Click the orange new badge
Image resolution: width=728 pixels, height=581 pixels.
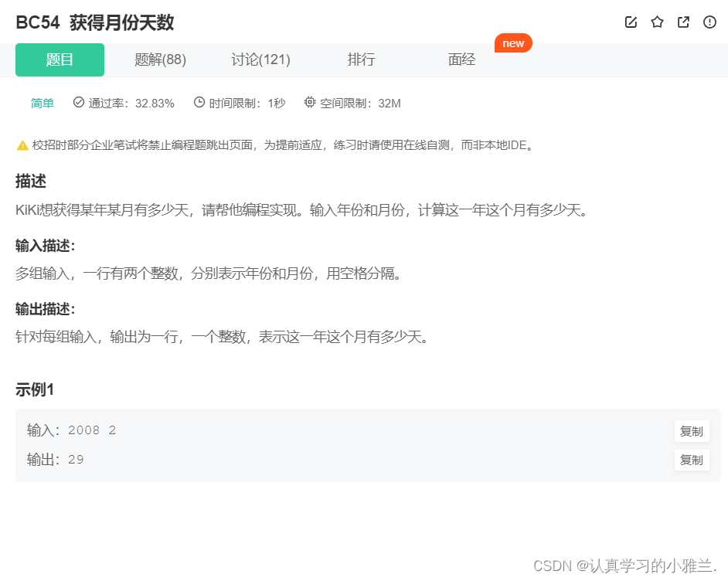(x=513, y=43)
